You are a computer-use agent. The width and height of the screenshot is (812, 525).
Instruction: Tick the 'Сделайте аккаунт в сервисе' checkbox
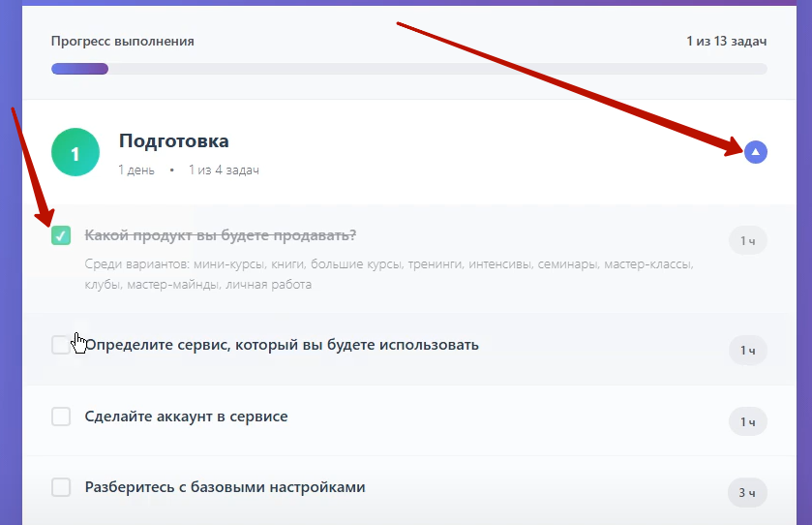(61, 417)
